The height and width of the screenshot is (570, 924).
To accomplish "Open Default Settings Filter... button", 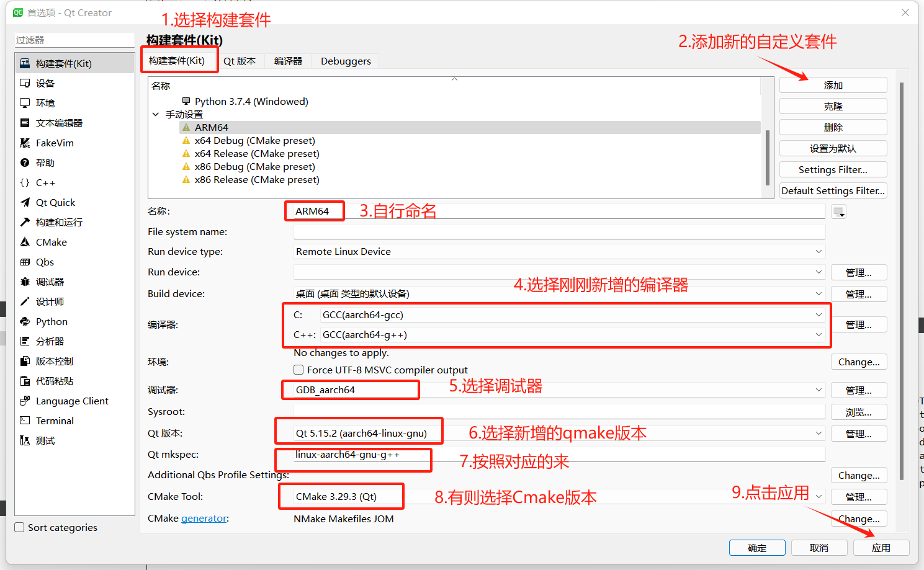I will point(833,191).
